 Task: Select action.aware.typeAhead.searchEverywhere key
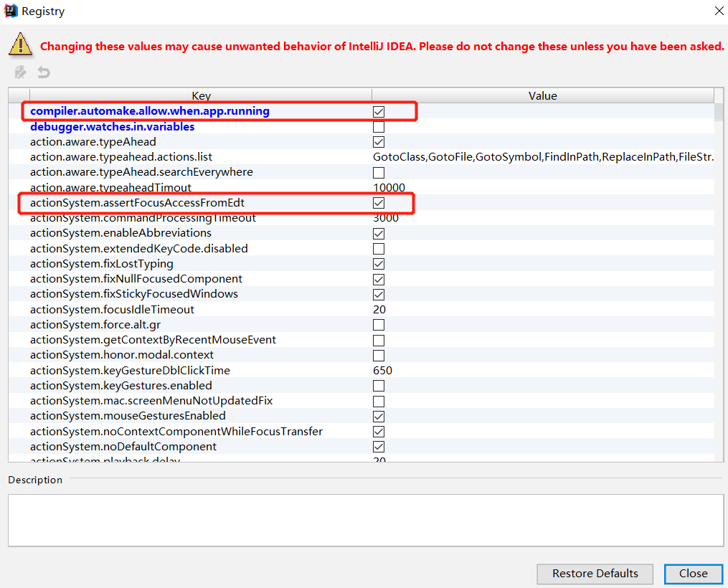[x=141, y=172]
